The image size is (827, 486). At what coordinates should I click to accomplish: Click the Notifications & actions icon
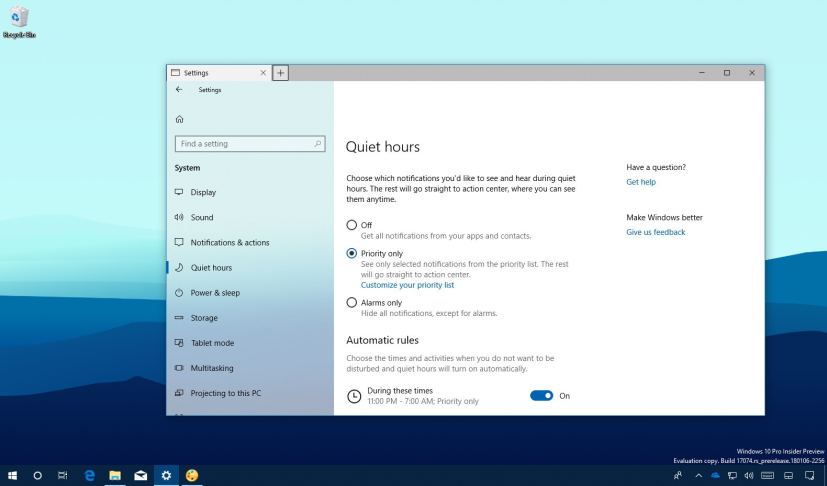(x=179, y=242)
